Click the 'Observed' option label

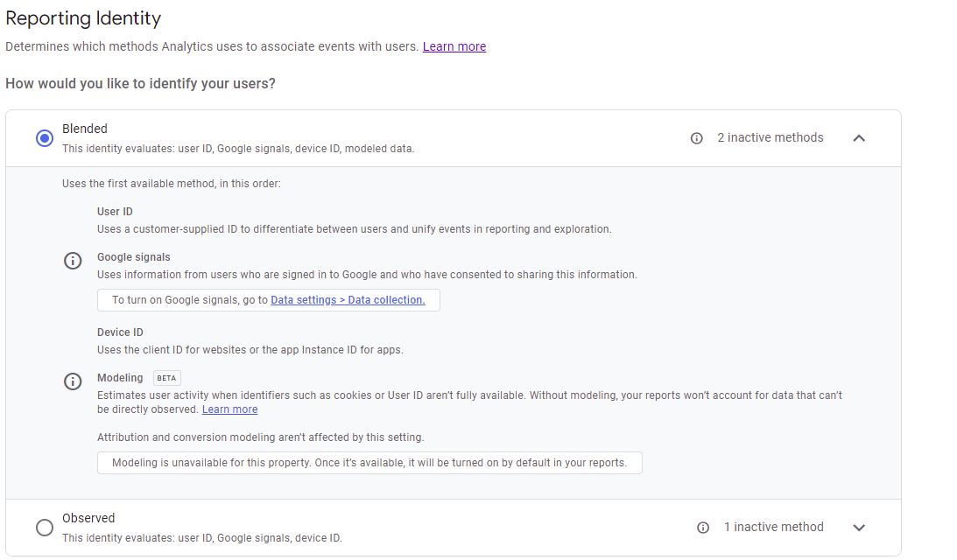(88, 518)
